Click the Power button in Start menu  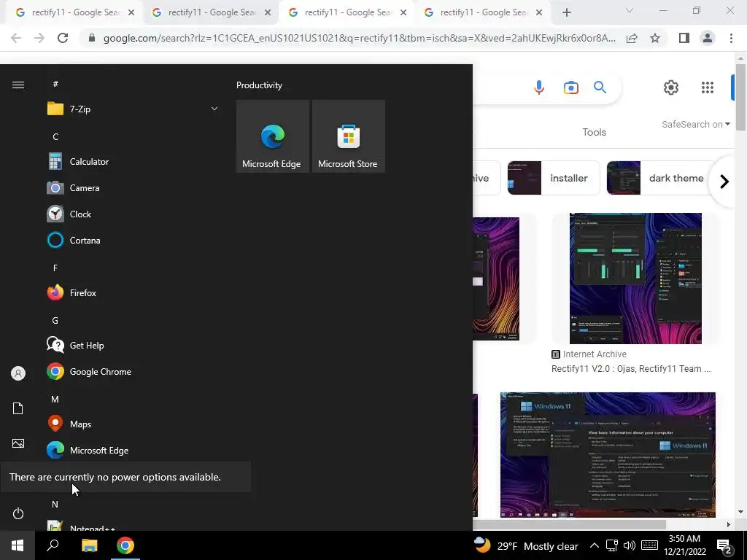(x=18, y=513)
